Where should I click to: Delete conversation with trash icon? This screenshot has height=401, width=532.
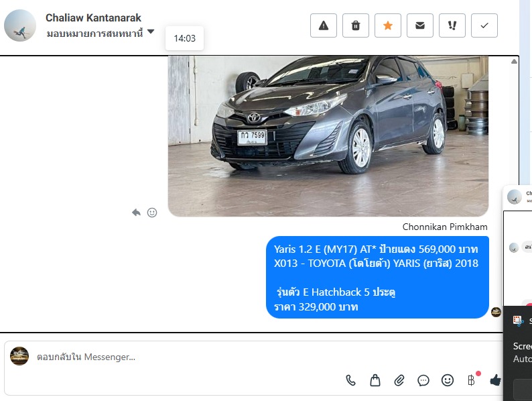[356, 25]
